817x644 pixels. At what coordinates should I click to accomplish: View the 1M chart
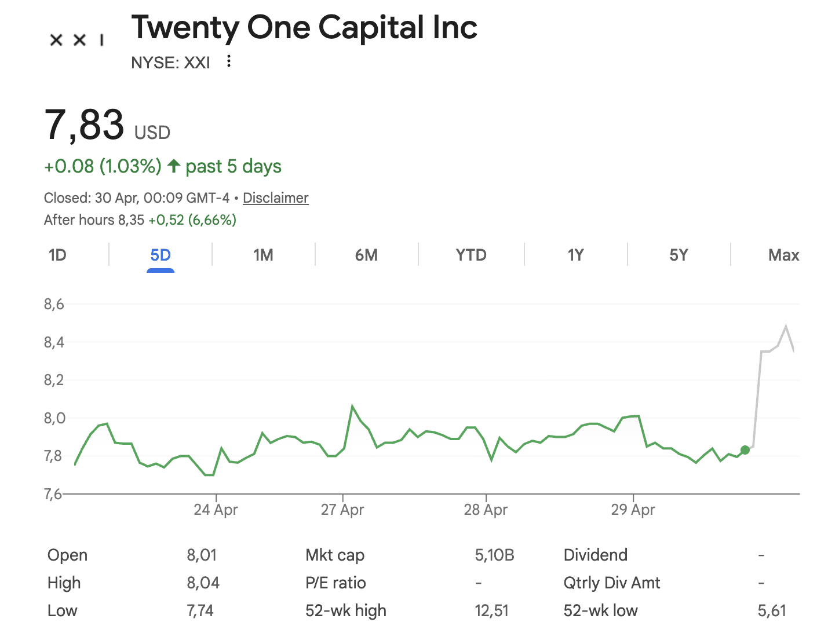264,255
